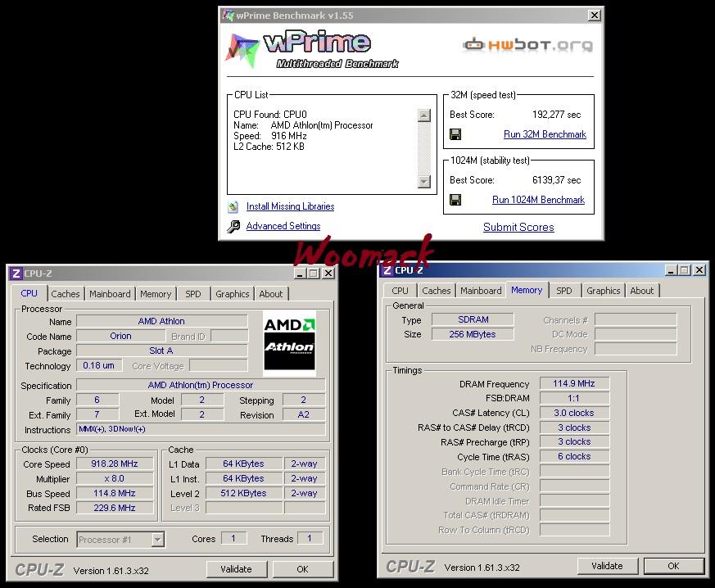Screen dimensions: 715x588
Task: Select CPU tab in left CPU-Z window
Action: click(29, 293)
